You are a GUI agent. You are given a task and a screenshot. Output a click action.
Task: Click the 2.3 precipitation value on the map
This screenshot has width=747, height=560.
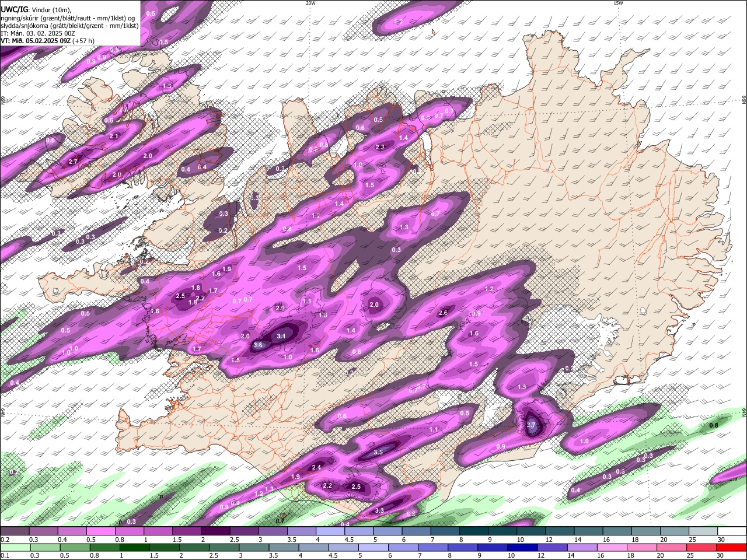point(380,147)
